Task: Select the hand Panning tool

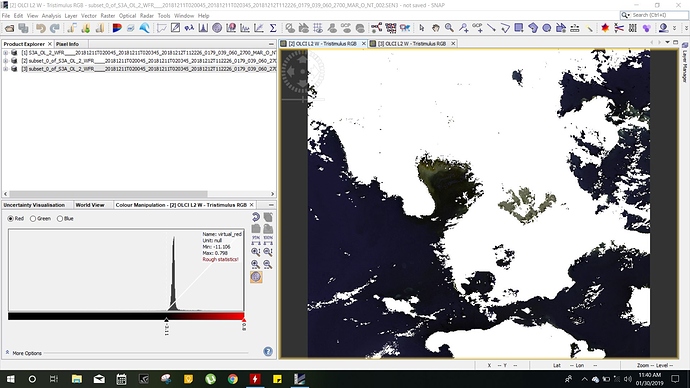Action: pos(436,28)
